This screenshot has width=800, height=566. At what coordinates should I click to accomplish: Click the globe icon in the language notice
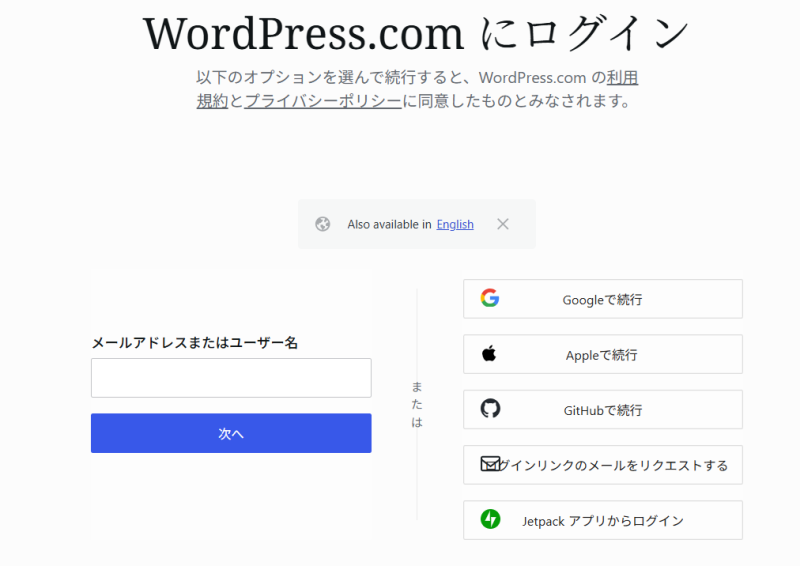pyautogui.click(x=322, y=224)
